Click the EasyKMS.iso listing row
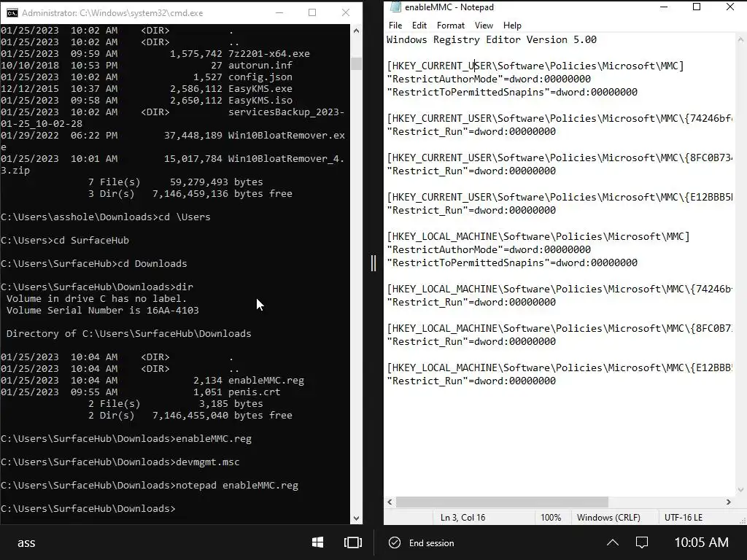The height and width of the screenshot is (560, 747). click(147, 101)
